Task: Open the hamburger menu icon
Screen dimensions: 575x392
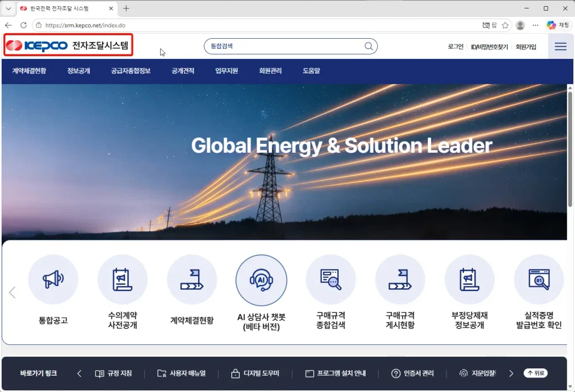Action: [x=560, y=46]
